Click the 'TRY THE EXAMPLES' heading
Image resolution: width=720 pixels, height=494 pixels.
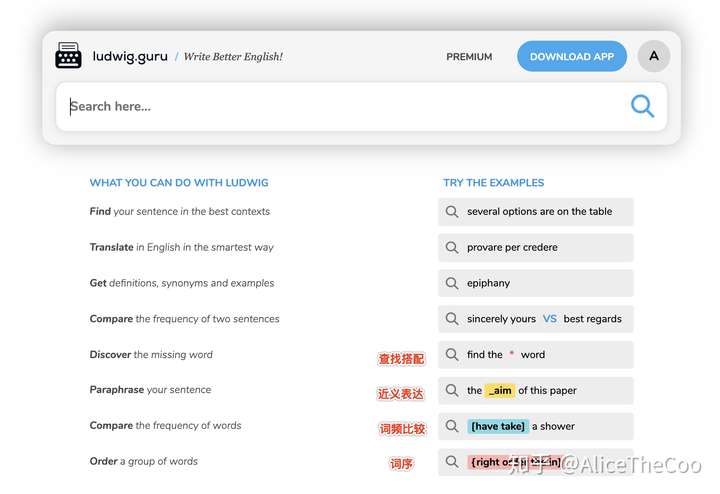(494, 183)
